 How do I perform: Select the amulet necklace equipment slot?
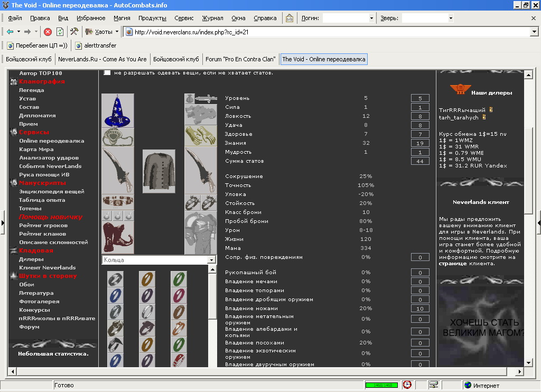click(118, 137)
